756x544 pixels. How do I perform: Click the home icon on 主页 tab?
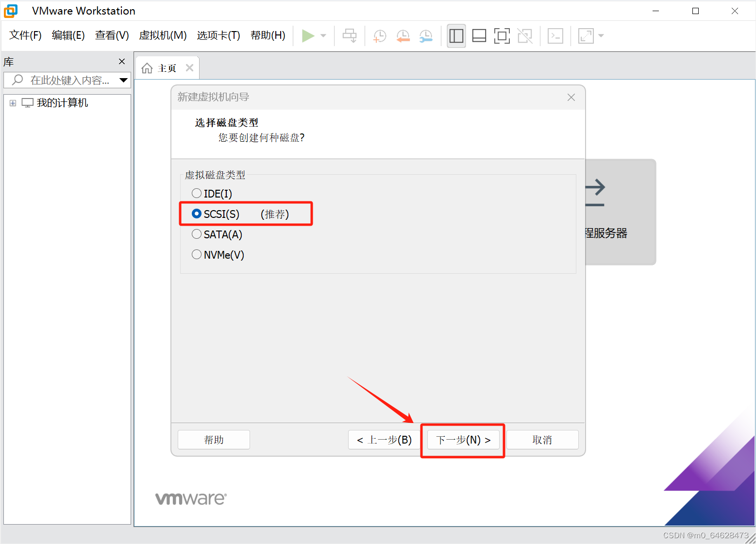(147, 68)
